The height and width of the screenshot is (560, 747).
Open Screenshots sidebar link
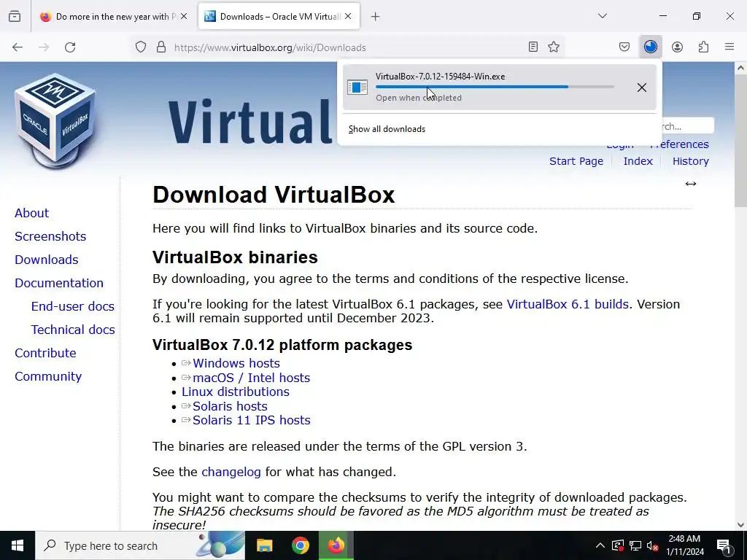(50, 236)
